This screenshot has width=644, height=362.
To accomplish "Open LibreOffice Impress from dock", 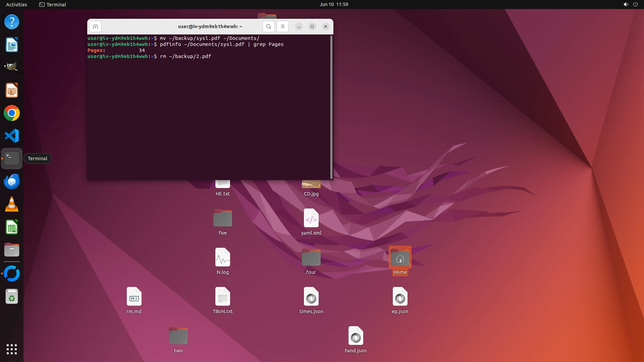I will tap(12, 90).
